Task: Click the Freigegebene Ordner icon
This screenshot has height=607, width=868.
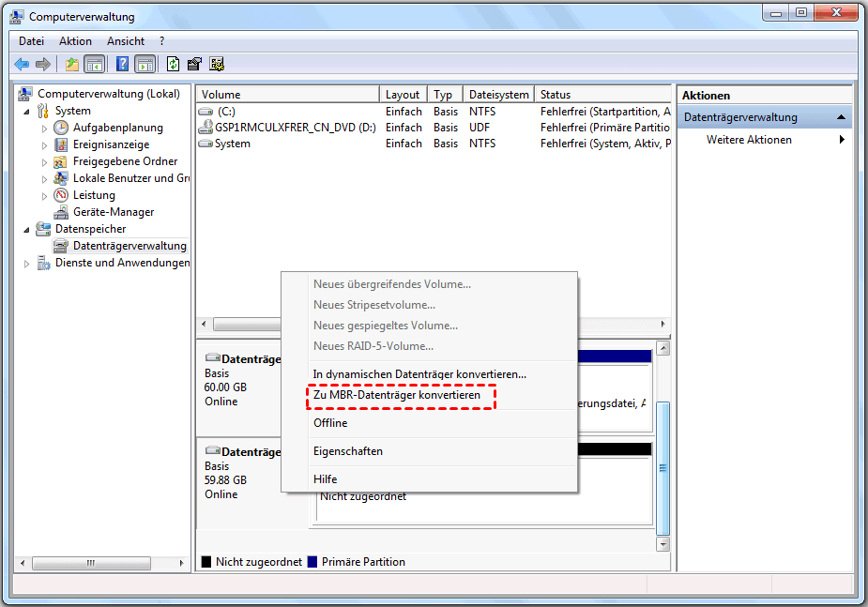Action: click(x=60, y=162)
